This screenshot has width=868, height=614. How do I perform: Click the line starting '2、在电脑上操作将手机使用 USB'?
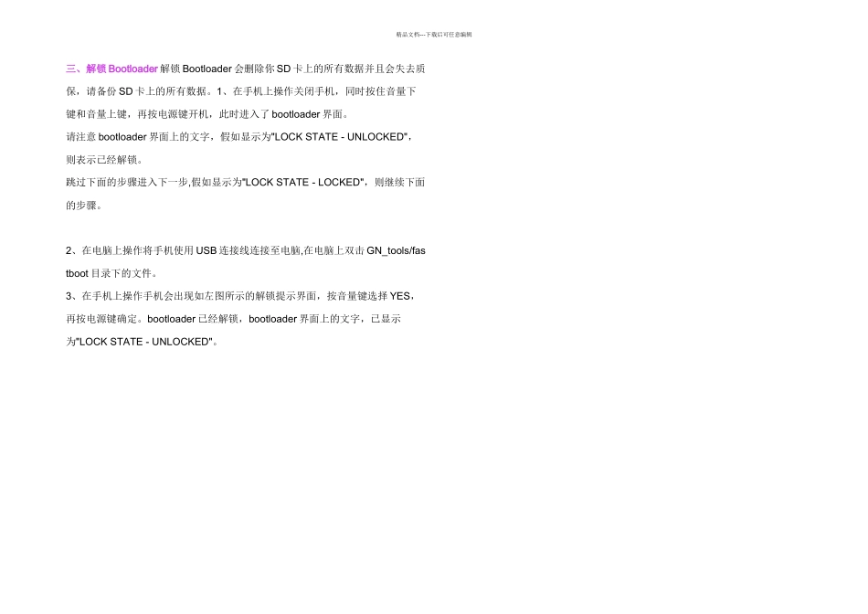coord(245,250)
